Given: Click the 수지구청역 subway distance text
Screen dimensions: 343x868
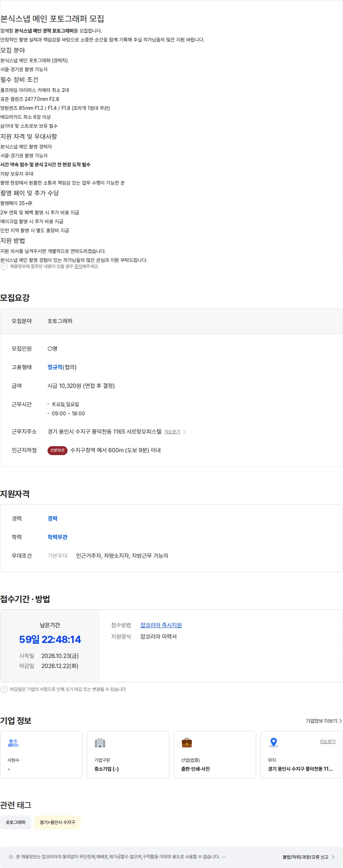Looking at the screenshot, I should click(x=115, y=450).
